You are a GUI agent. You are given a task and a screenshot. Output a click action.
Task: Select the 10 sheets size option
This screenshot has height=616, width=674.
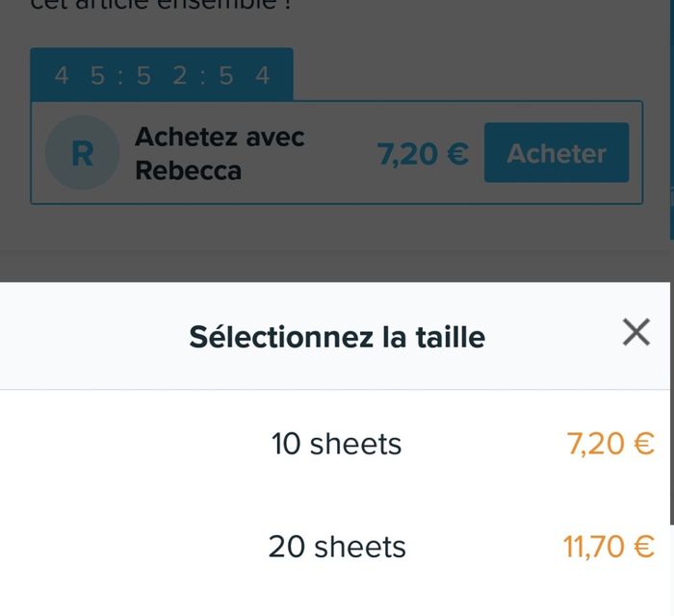point(336,444)
